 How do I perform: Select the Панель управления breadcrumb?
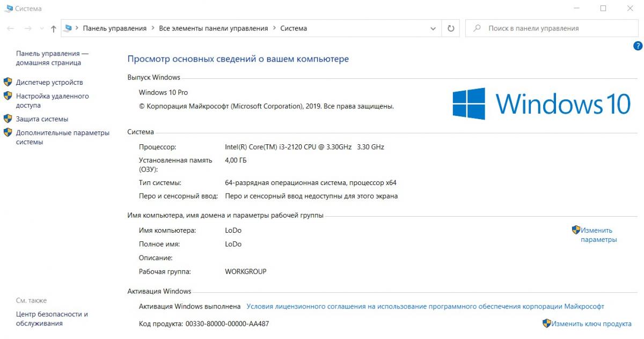pos(114,28)
